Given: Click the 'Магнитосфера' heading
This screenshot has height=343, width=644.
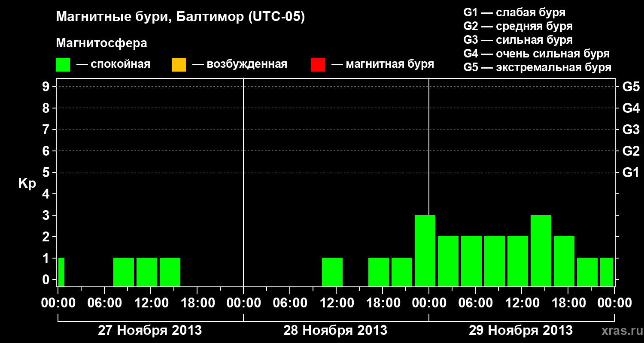Looking at the screenshot, I should [x=101, y=43].
